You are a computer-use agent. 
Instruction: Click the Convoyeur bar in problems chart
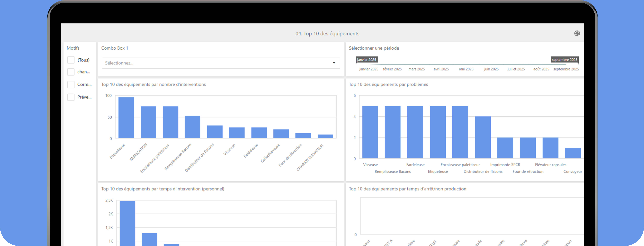click(x=573, y=153)
